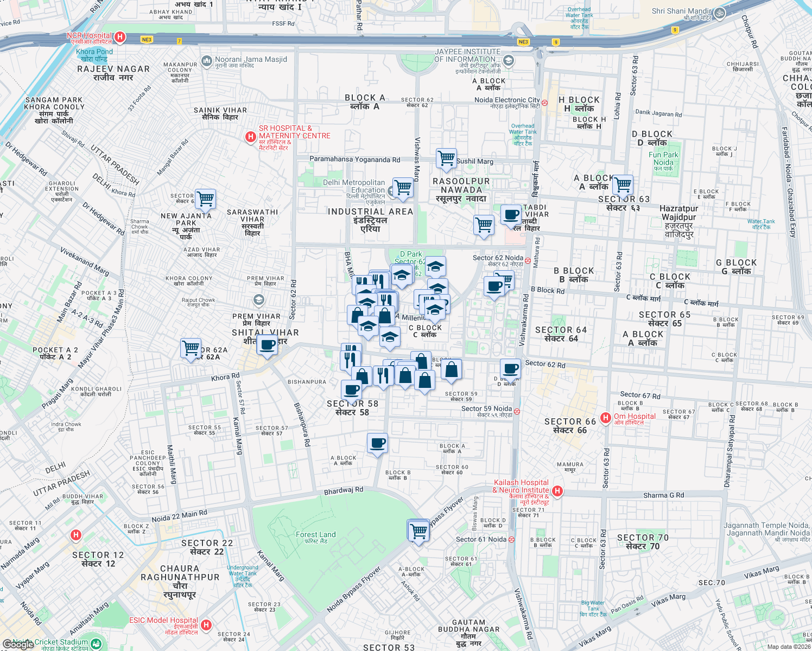The width and height of the screenshot is (812, 651).
Task: Select the Noorani Jama Masjid mosque marker
Action: tap(206, 60)
